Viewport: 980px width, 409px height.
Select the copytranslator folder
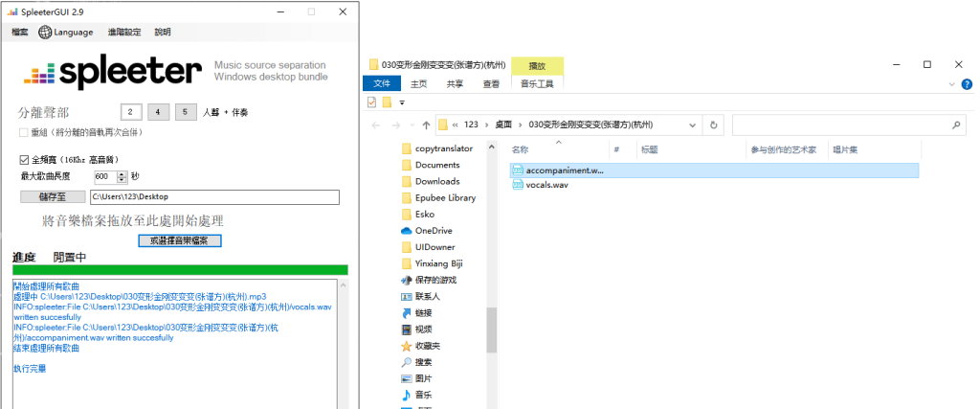coord(436,148)
